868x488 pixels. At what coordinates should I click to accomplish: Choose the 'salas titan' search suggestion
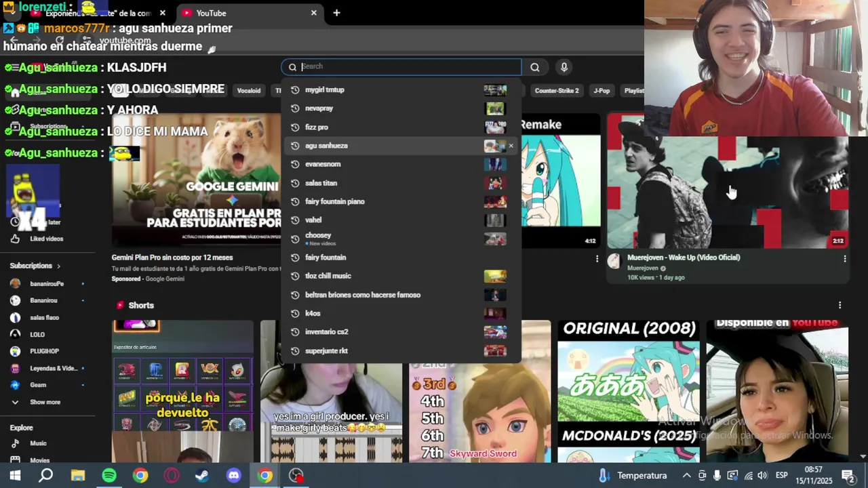400,183
